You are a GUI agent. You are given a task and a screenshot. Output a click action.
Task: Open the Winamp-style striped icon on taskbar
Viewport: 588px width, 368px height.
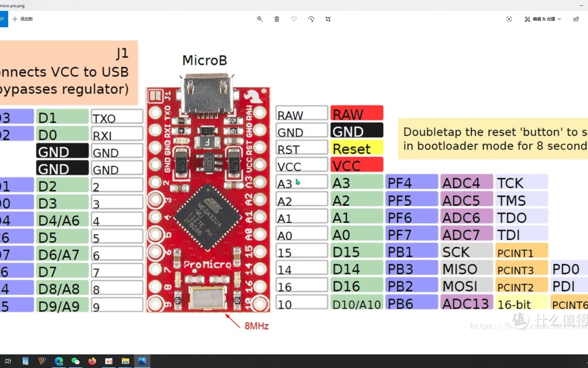(x=42, y=361)
